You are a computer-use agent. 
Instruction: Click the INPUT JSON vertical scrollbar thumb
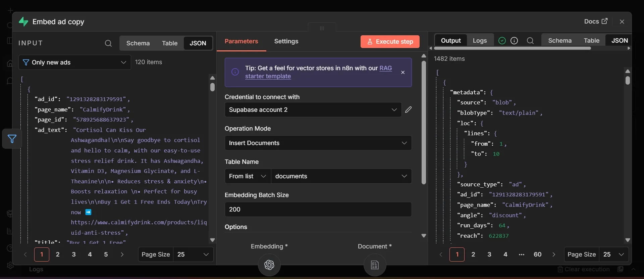[212, 87]
